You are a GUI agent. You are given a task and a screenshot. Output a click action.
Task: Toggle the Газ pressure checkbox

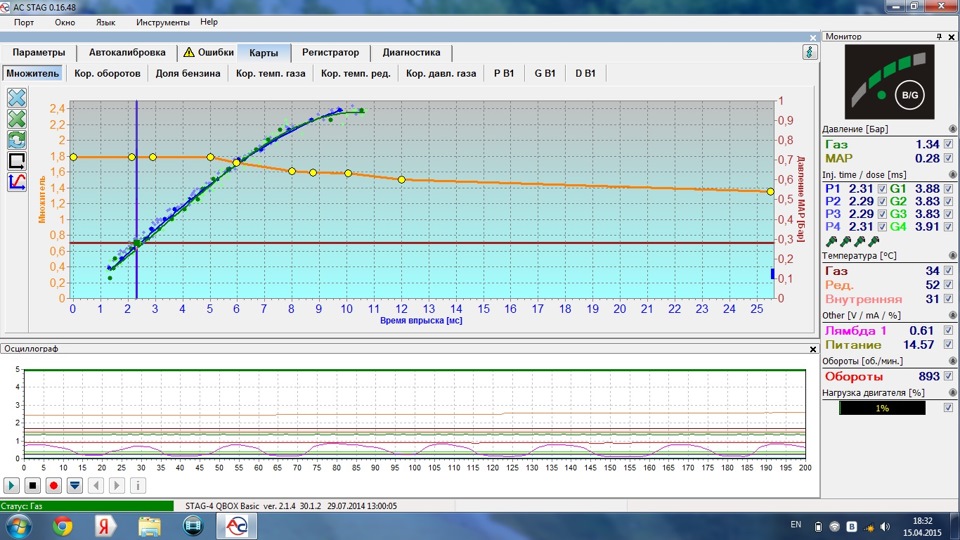[x=948, y=145]
